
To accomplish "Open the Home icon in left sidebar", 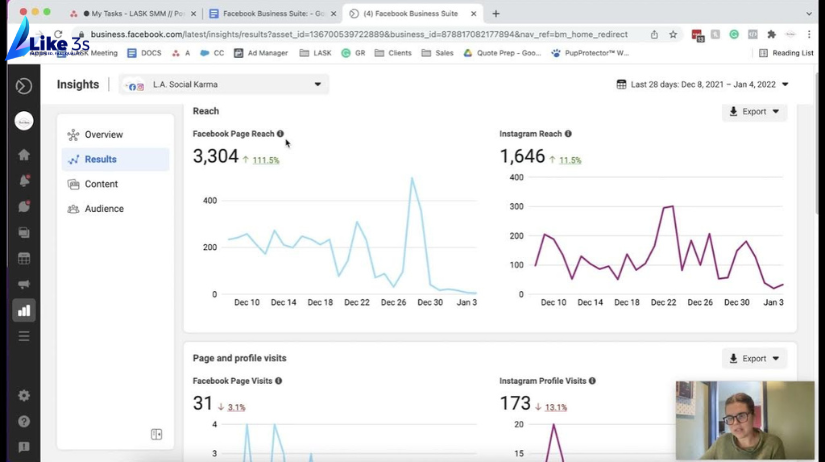I will pos(24,155).
